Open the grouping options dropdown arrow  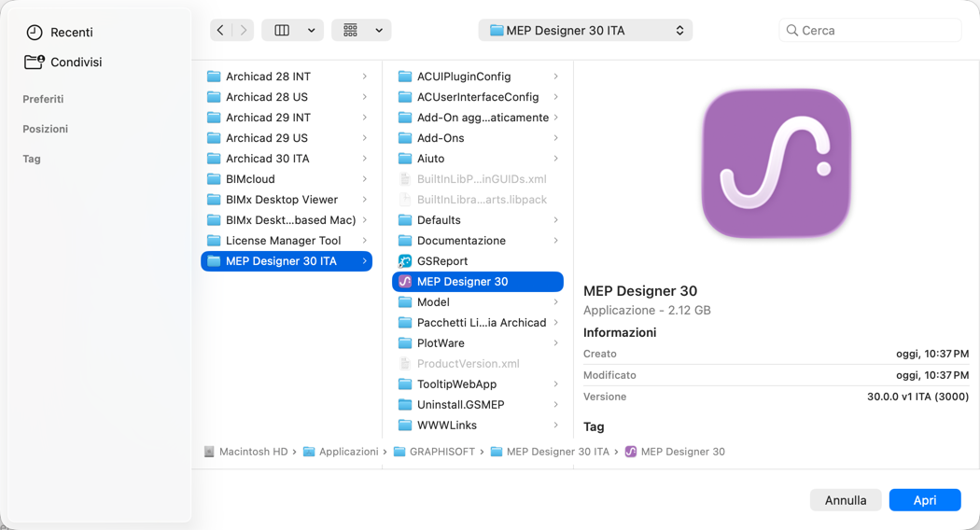click(x=379, y=30)
